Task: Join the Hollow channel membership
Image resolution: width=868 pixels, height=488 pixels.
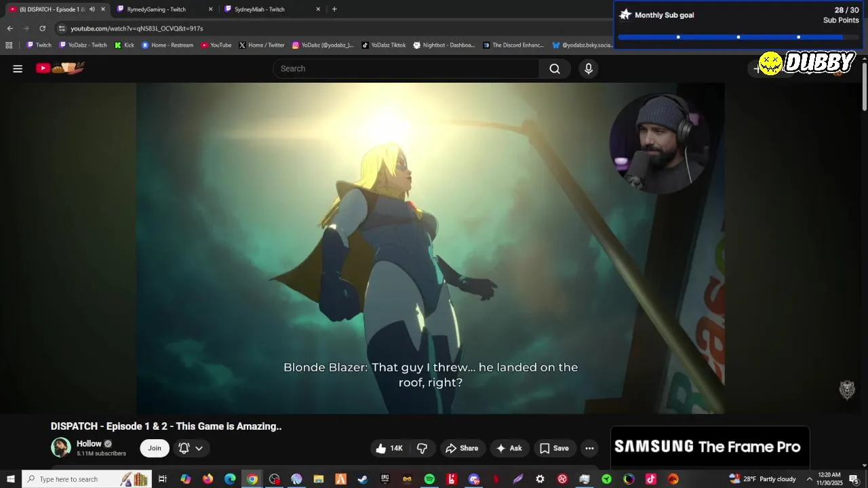Action: click(155, 448)
